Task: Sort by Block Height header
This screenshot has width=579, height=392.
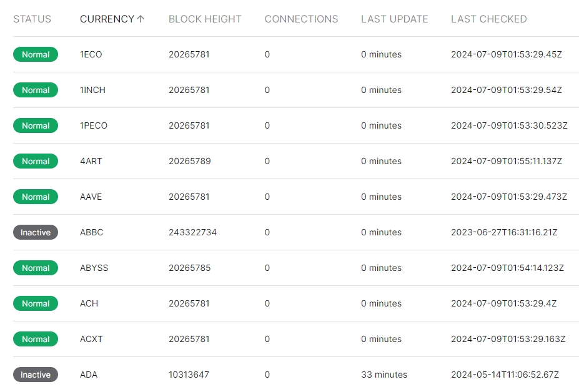Action: (205, 19)
